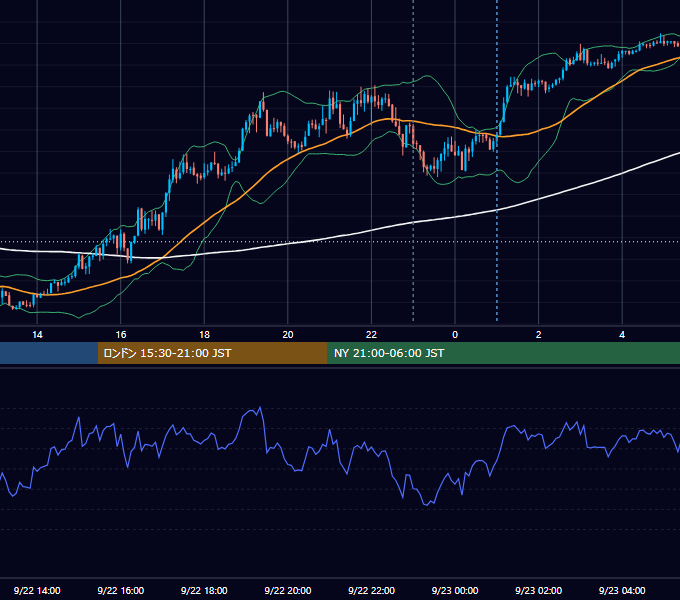Click the '9/22 16:00' date label

point(121,590)
